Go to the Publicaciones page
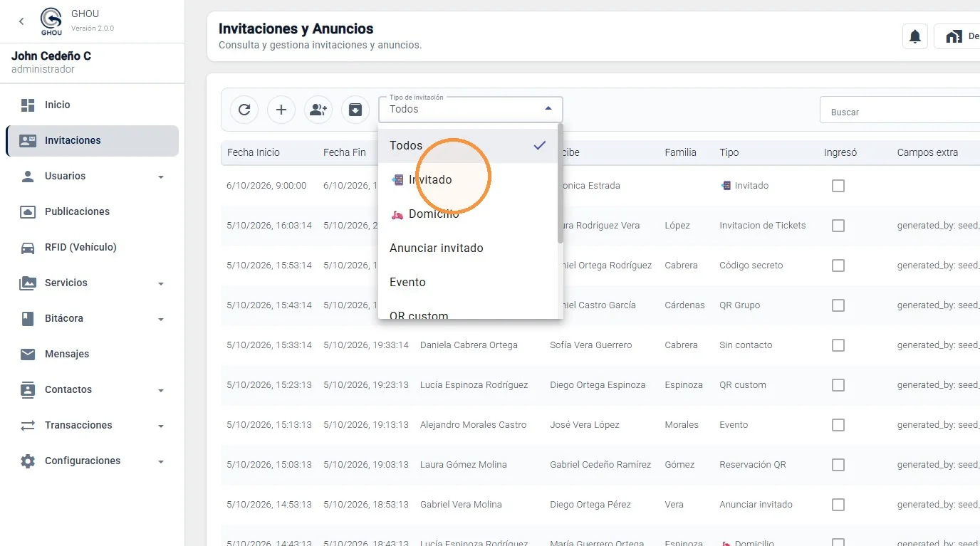The height and width of the screenshot is (546, 980). (x=92, y=211)
